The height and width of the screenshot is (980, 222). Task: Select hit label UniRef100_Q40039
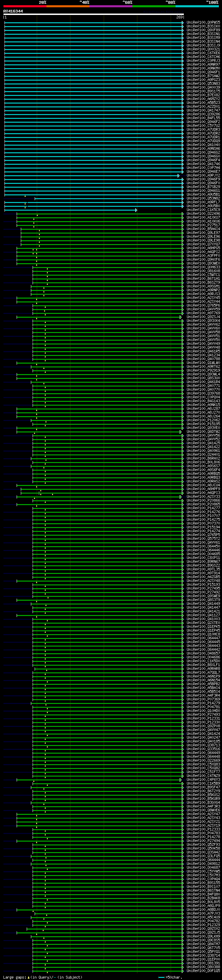click(203, 88)
